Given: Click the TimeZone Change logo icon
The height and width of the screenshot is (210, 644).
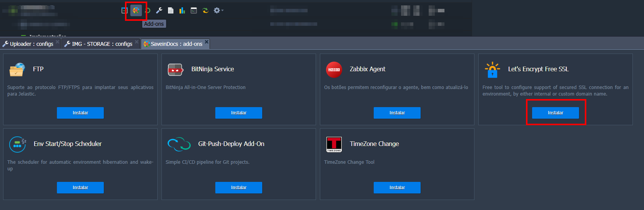Looking at the screenshot, I should click(x=334, y=144).
